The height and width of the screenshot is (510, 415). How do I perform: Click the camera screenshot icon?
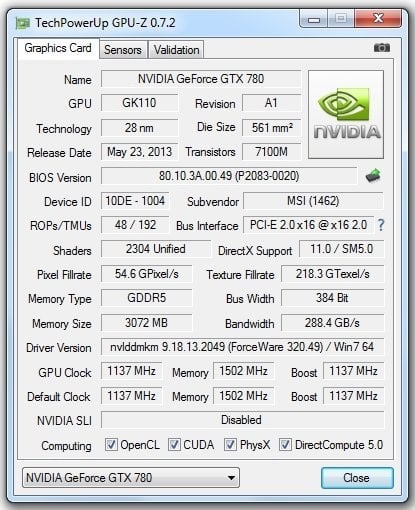click(382, 48)
